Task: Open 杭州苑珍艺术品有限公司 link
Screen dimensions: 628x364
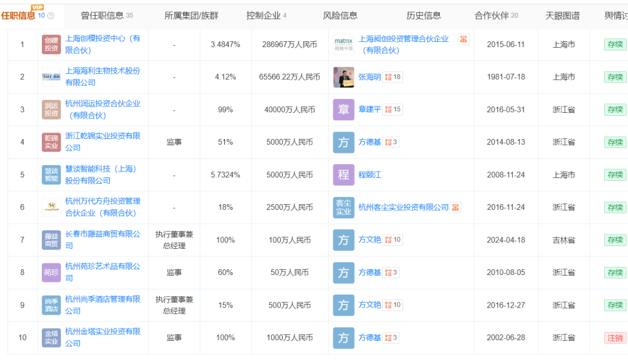Action: click(103, 273)
